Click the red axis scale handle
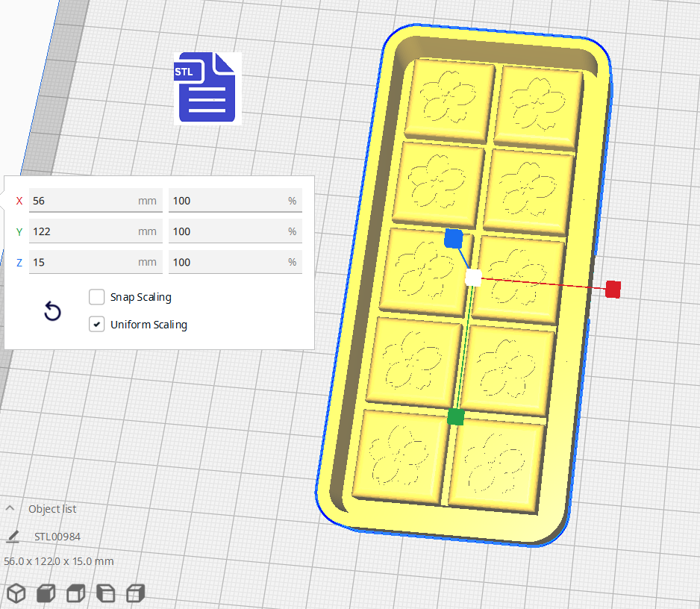The height and width of the screenshot is (609, 700). (x=613, y=290)
